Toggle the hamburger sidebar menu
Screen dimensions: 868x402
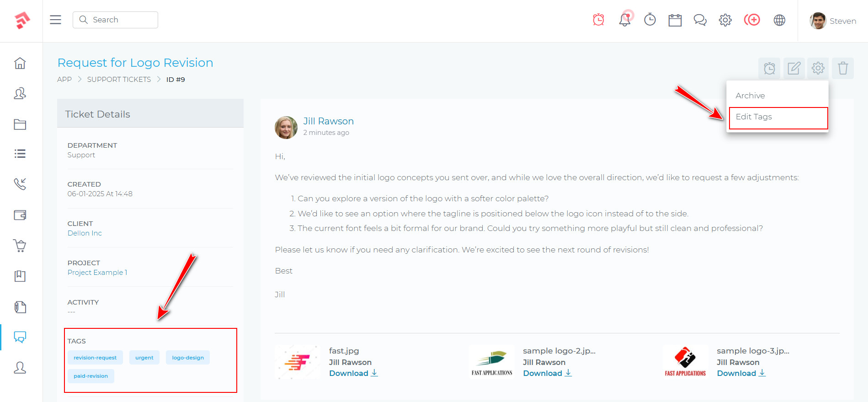55,20
